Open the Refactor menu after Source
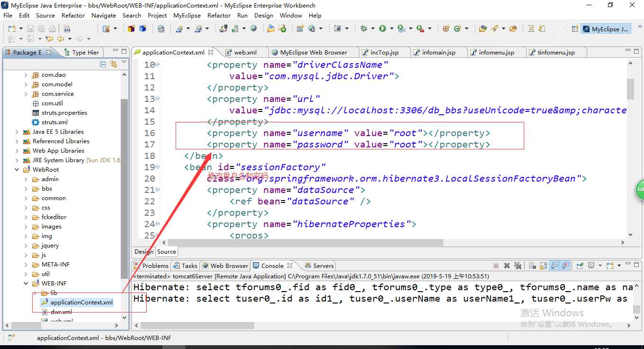Image resolution: width=644 pixels, height=349 pixels. [x=73, y=15]
